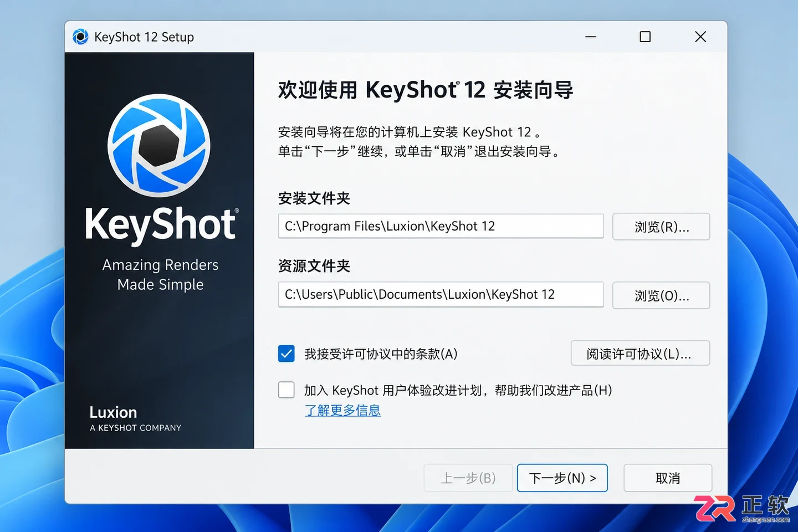
Task: Click the disabled 上一步(B) button
Action: [x=468, y=478]
